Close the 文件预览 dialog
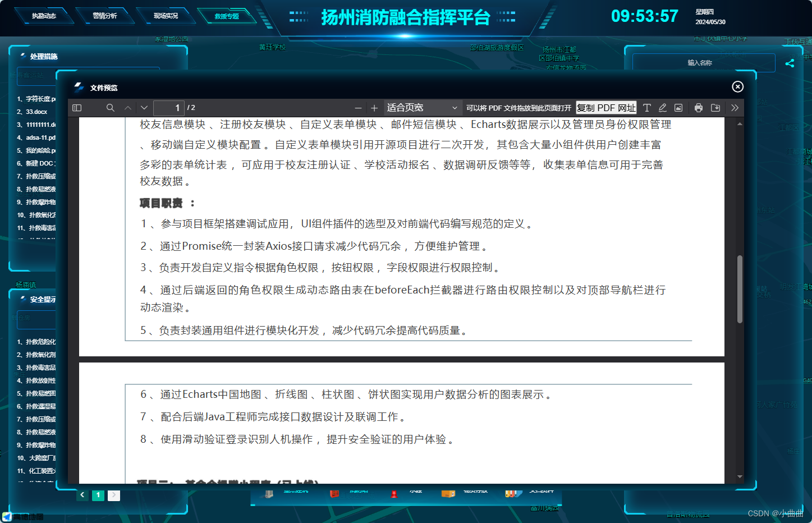Viewport: 812px width, 523px height. (738, 86)
